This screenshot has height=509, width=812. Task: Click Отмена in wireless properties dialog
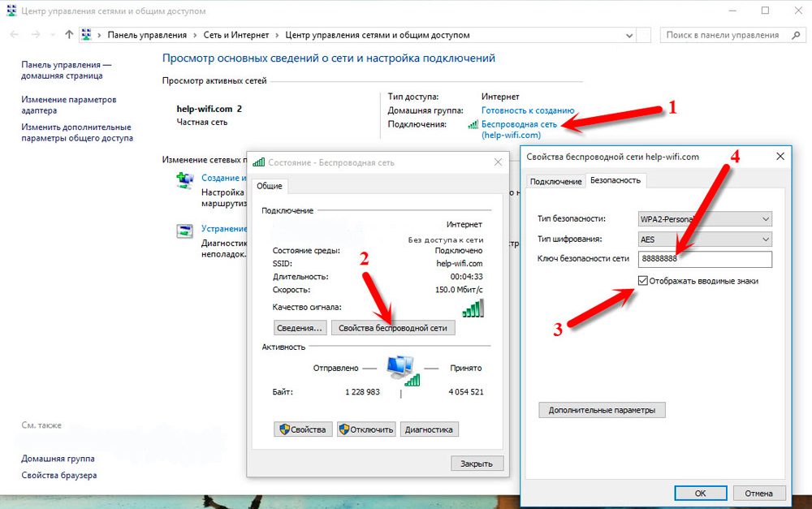point(758,493)
